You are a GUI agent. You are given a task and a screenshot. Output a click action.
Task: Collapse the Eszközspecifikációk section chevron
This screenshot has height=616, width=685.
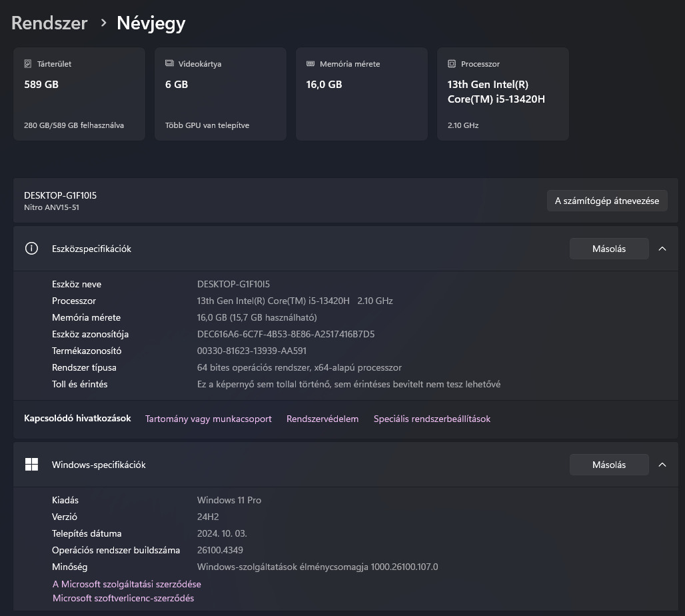[662, 249]
